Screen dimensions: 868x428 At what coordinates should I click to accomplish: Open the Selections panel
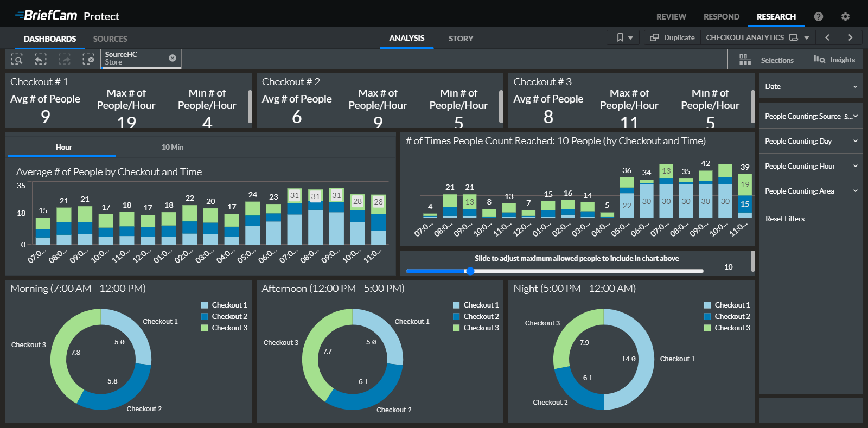click(x=767, y=60)
